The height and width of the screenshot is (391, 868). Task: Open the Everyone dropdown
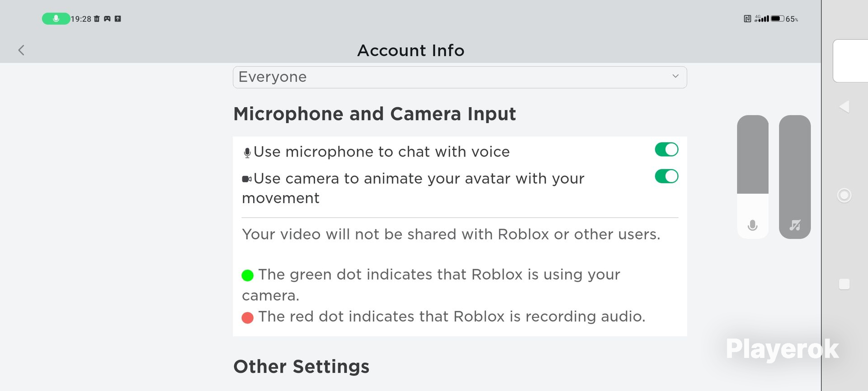(x=460, y=77)
